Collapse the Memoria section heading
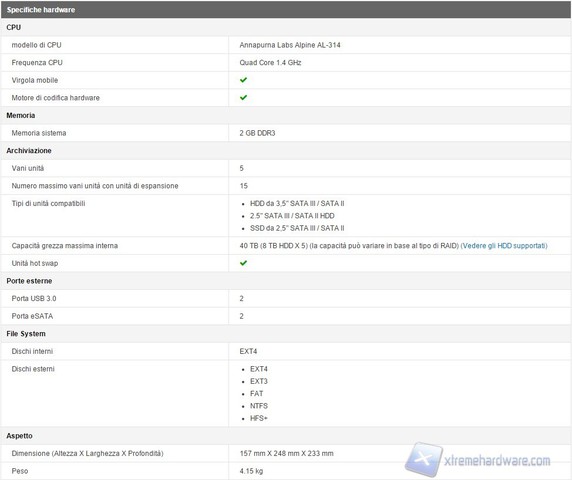572x480 pixels. click(x=21, y=115)
